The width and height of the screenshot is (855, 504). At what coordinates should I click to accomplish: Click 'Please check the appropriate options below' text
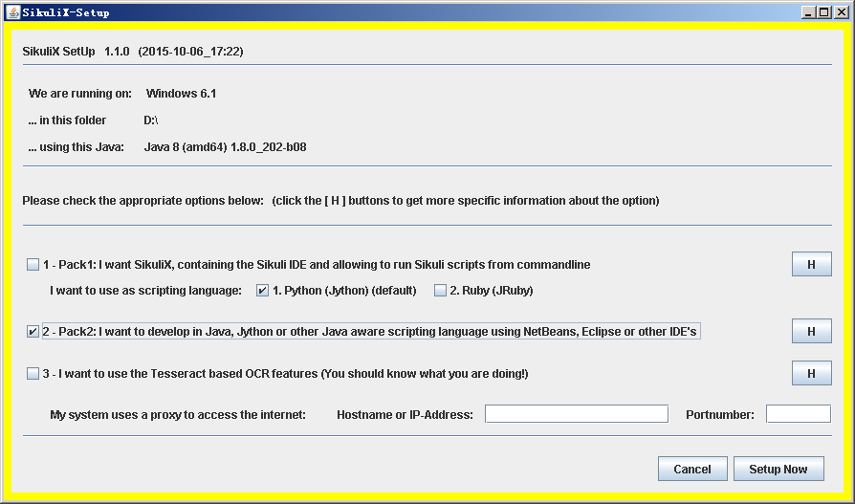(142, 201)
